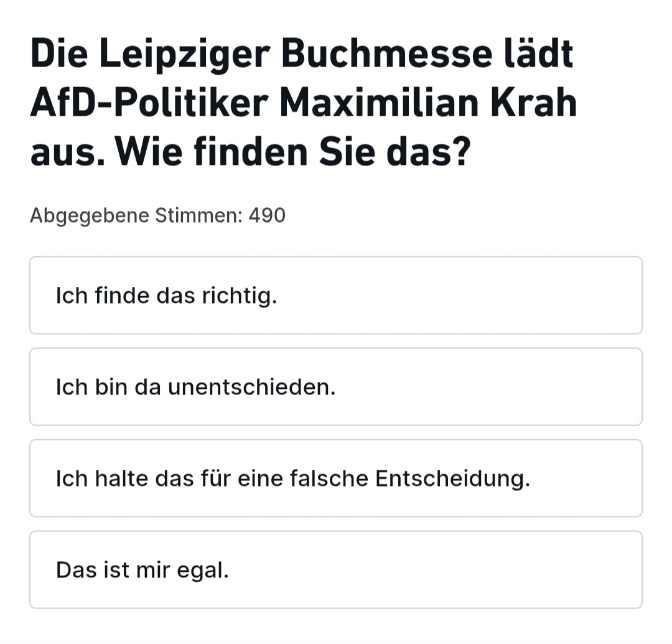Select the "Ich bin da unentschieden." option
The image size is (672, 644).
click(x=335, y=387)
